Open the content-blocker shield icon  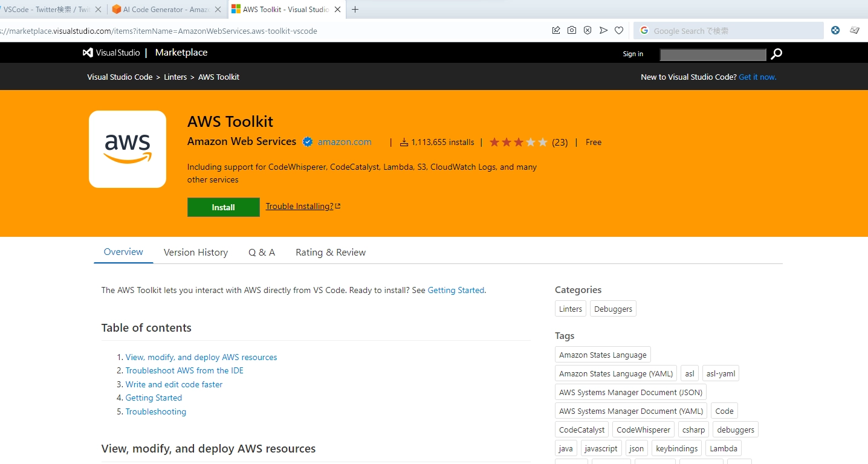[587, 30]
